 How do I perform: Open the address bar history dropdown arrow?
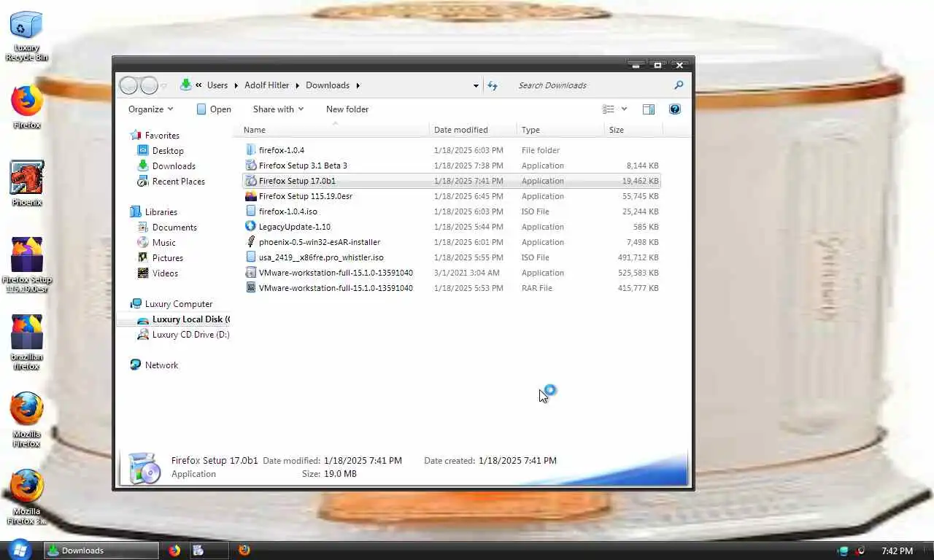tap(476, 85)
